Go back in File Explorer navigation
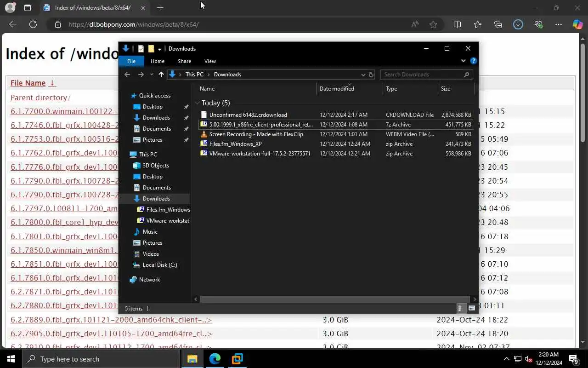This screenshot has width=588, height=368. 127,75
